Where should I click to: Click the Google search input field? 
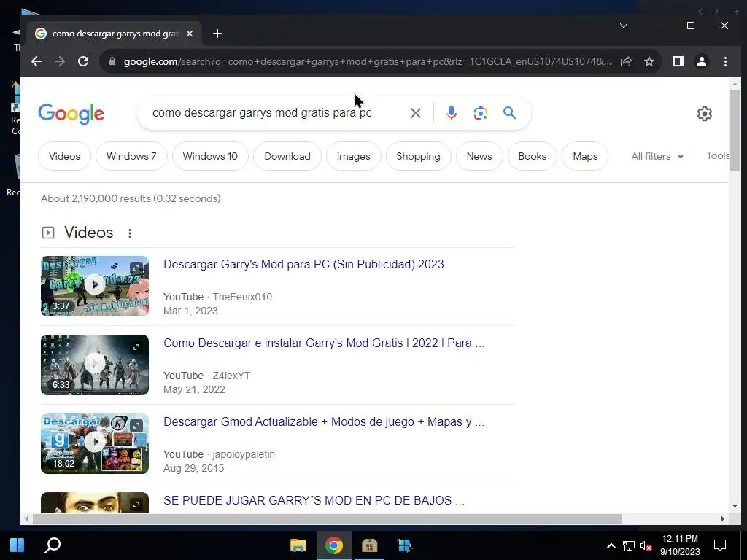coord(276,113)
